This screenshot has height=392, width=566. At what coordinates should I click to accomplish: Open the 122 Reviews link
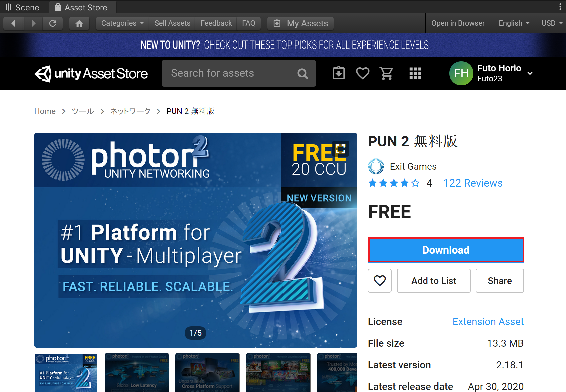473,183
